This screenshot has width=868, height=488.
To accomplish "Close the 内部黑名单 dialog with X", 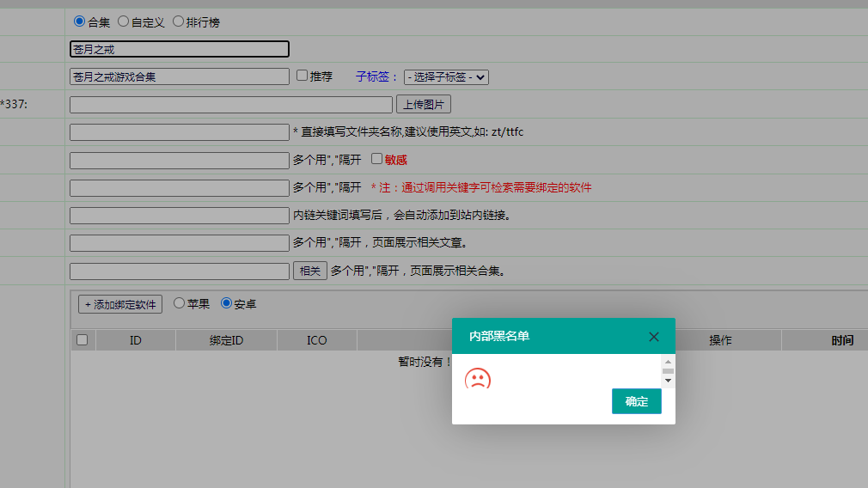I will coord(654,337).
